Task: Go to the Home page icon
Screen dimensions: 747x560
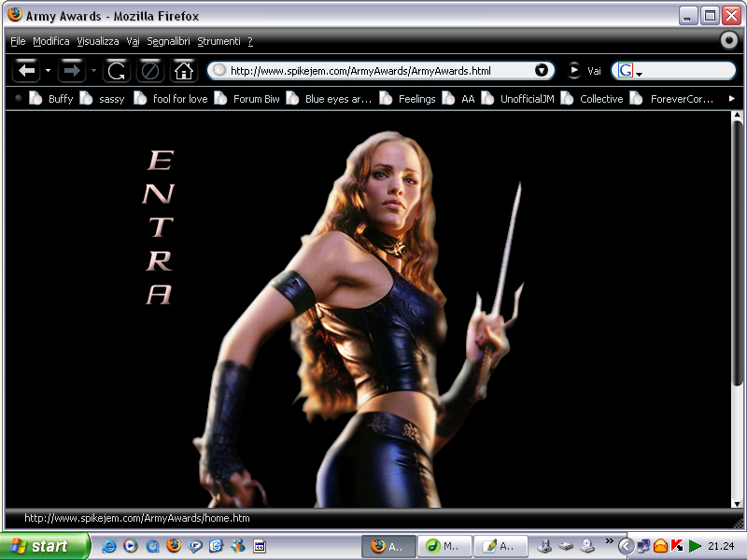Action: tap(184, 71)
